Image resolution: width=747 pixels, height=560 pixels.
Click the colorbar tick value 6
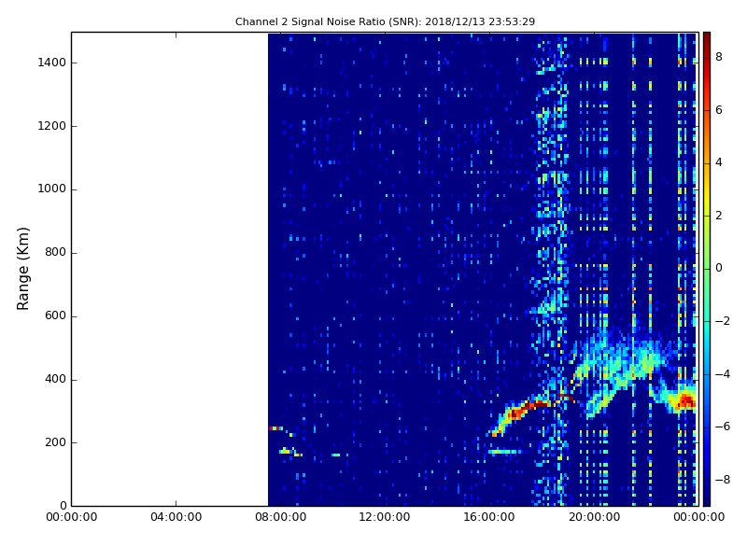click(719, 110)
